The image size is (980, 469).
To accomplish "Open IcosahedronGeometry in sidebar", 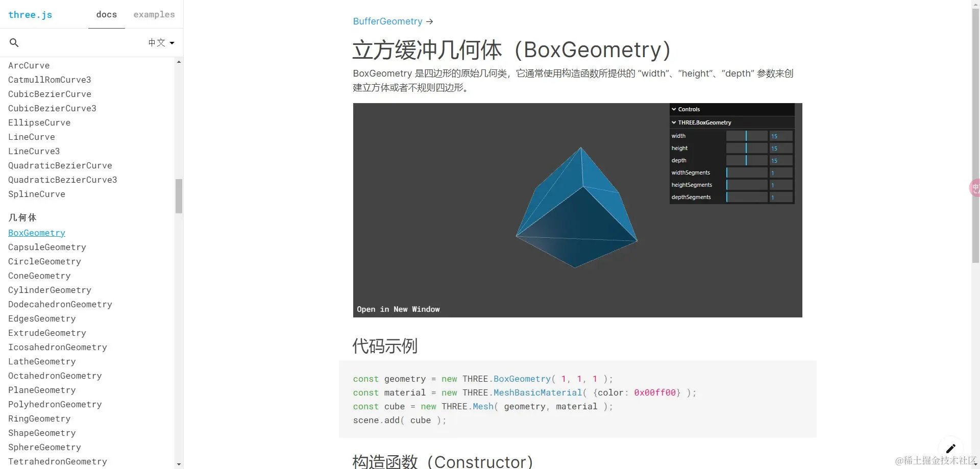I will 58,347.
